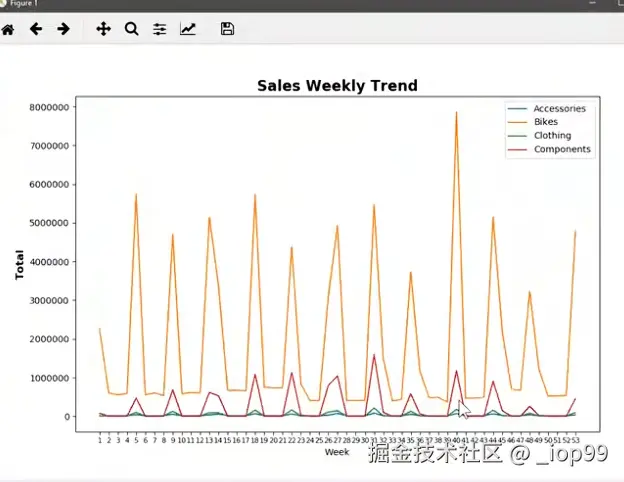Click the Bikes peak at week 5
The width and height of the screenshot is (624, 482).
pyautogui.click(x=136, y=194)
